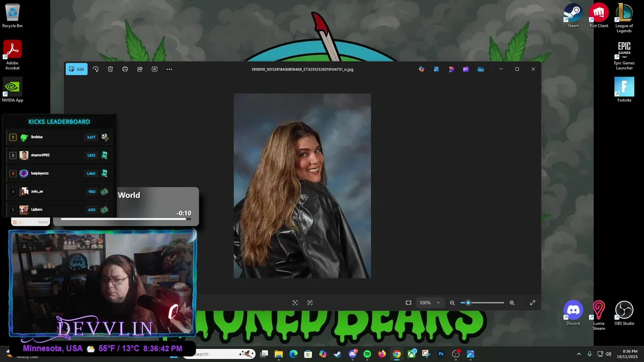Click leaderboard entry lindzlus

(x=59, y=137)
